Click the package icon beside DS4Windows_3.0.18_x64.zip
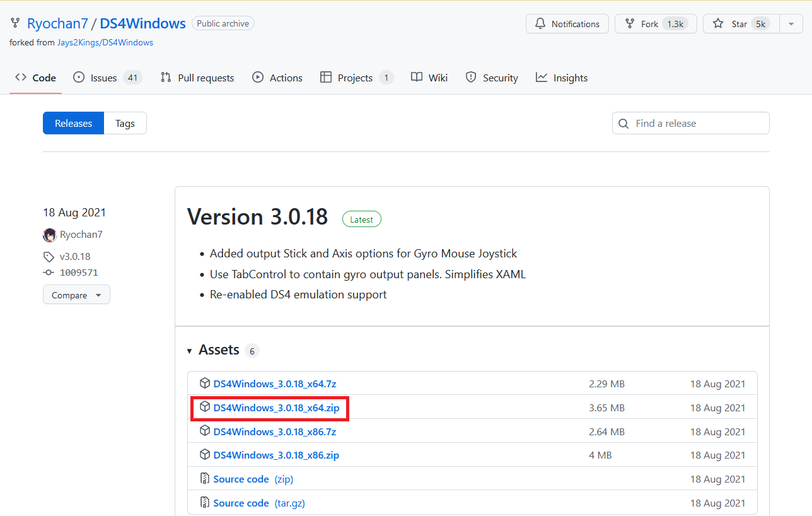Viewport: 812px width, 516px height. click(x=205, y=408)
